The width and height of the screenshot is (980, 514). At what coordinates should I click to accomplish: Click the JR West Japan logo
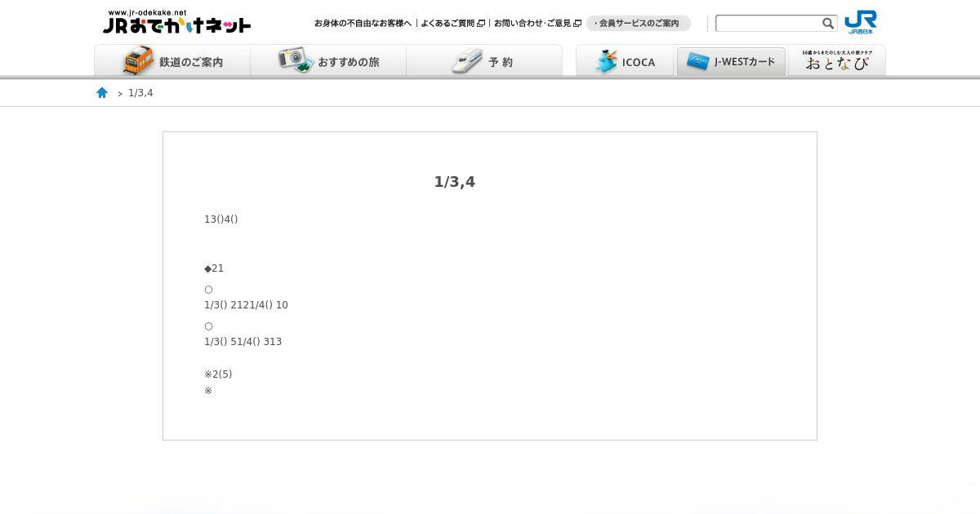[861, 22]
